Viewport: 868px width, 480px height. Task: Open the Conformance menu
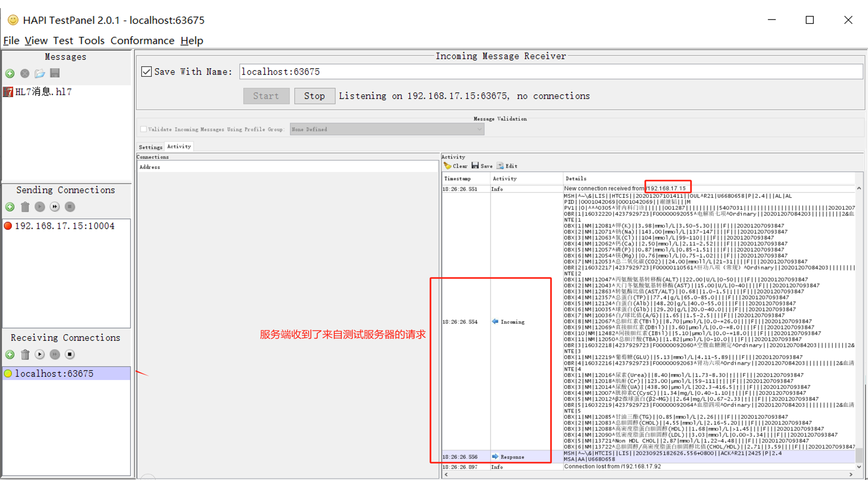[x=142, y=41]
